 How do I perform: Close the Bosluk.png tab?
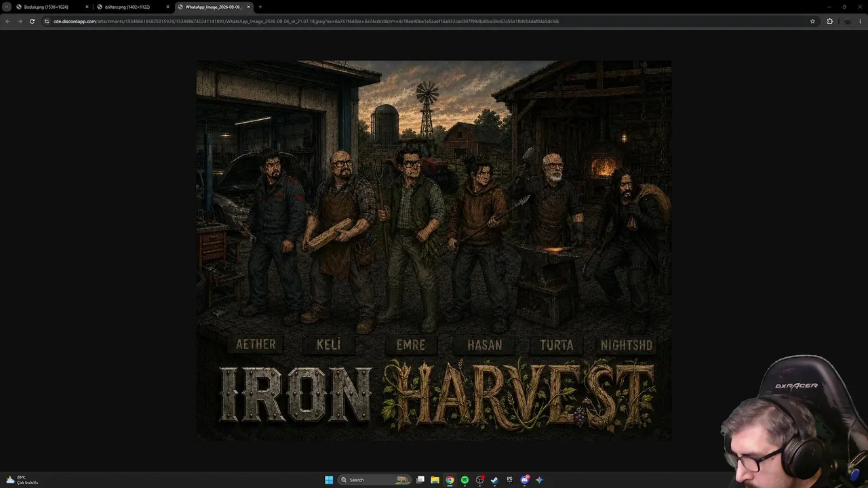(87, 7)
